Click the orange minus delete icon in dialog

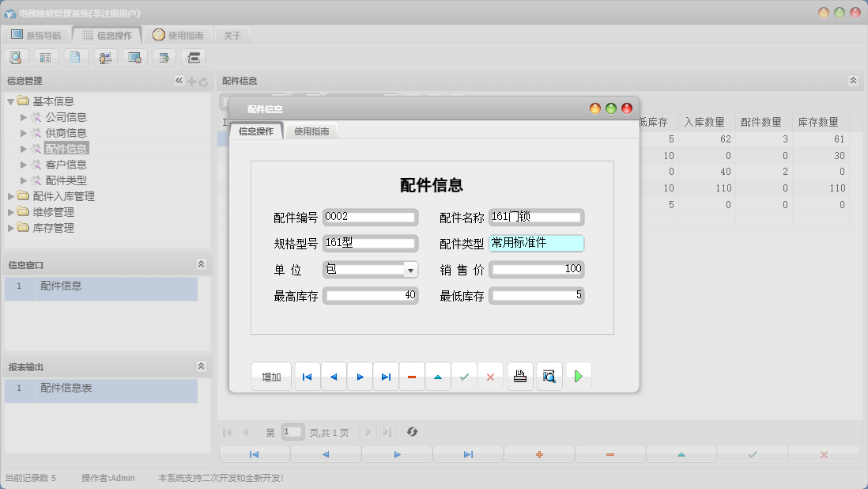coord(412,377)
